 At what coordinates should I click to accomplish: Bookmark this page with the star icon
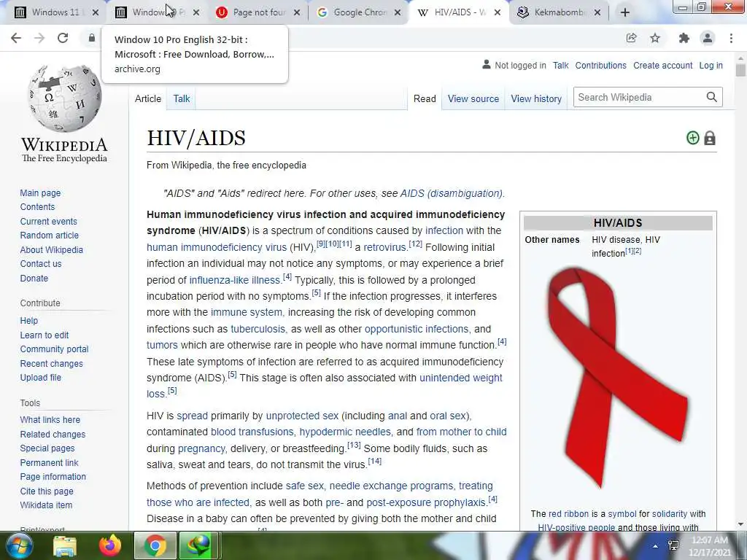(x=655, y=38)
